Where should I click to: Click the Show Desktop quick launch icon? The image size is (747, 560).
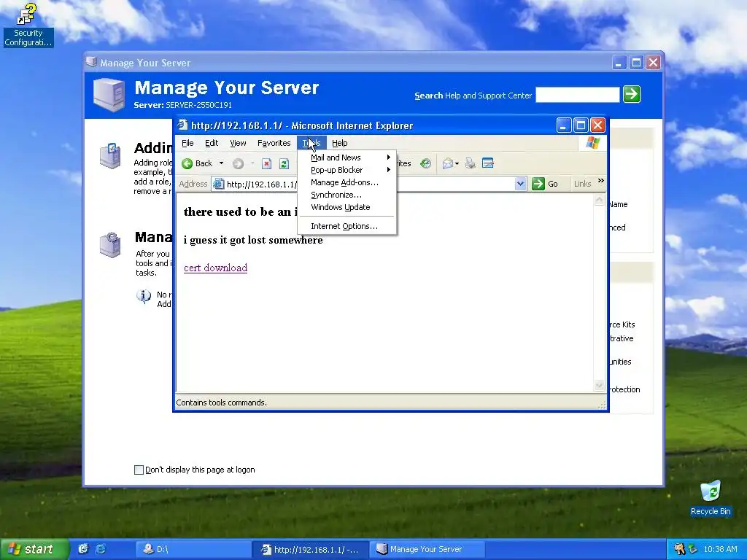click(x=83, y=549)
